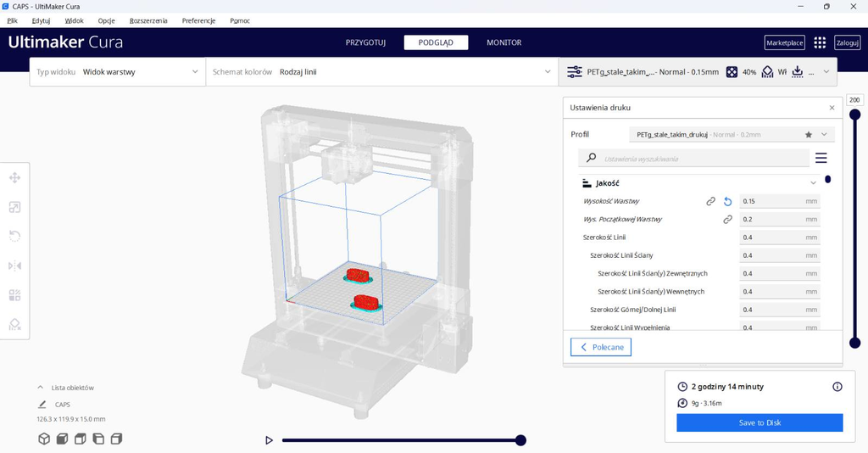Screen dimensions: 868x453
Task: Click the layer number 200 box
Action: [854, 100]
